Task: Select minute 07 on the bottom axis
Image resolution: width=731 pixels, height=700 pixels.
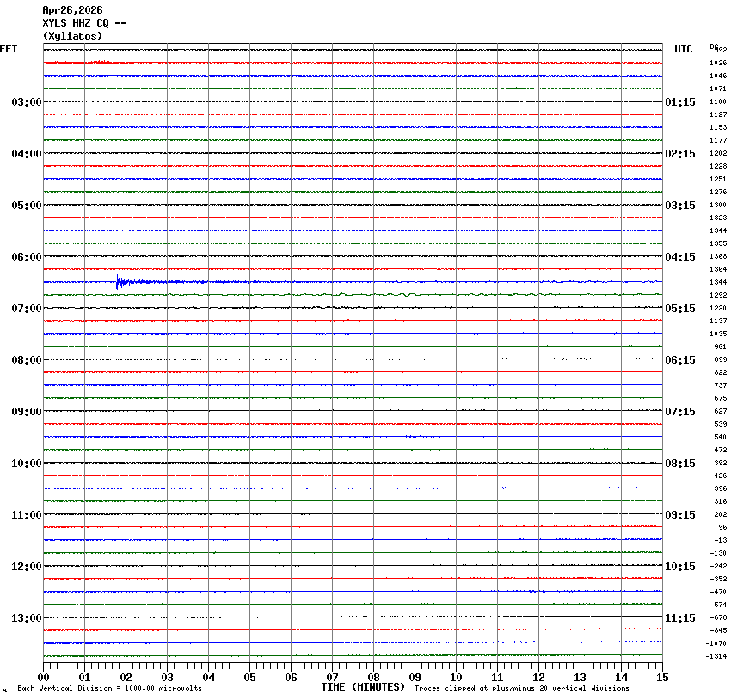Action: pyautogui.click(x=333, y=677)
